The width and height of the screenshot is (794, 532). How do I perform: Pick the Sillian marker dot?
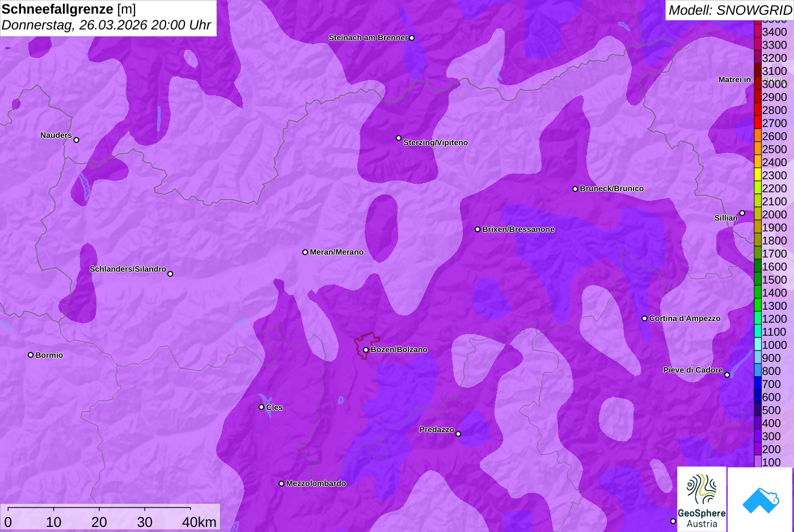[x=742, y=213]
